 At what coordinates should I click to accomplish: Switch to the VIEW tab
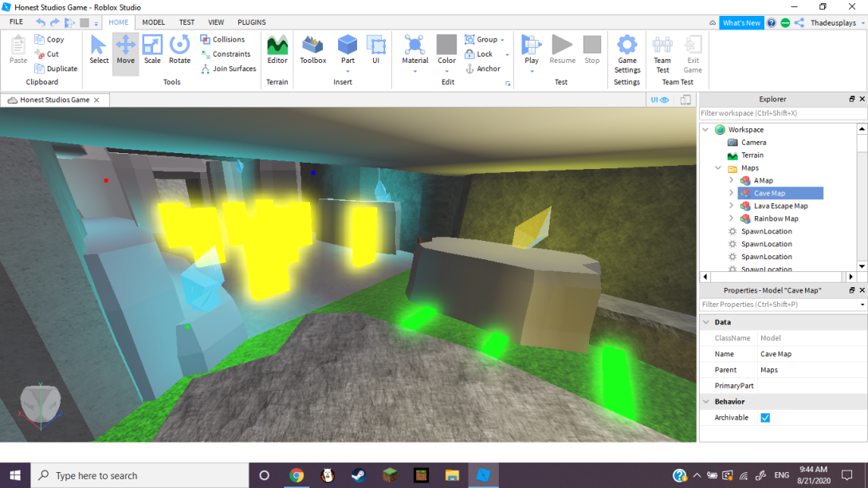click(x=216, y=22)
